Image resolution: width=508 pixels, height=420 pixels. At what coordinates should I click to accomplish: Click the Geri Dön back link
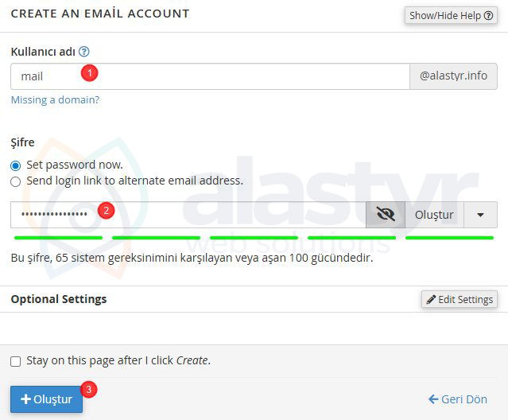(x=458, y=399)
